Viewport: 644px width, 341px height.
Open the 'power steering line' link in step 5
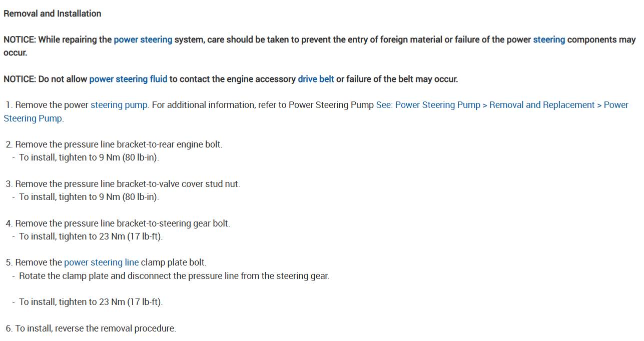[101, 262]
